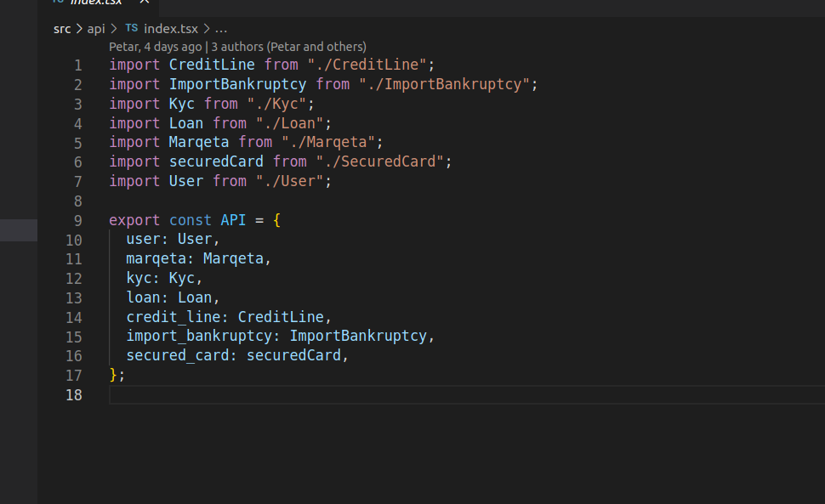Click the closing brace on line 17
This screenshot has height=504, width=825.
point(112,375)
